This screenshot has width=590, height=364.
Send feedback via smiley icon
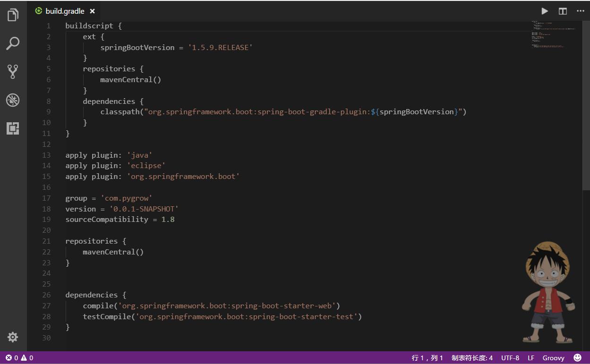tap(577, 358)
